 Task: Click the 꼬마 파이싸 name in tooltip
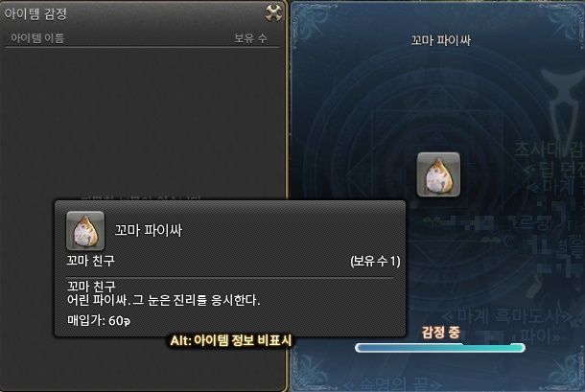tap(148, 230)
